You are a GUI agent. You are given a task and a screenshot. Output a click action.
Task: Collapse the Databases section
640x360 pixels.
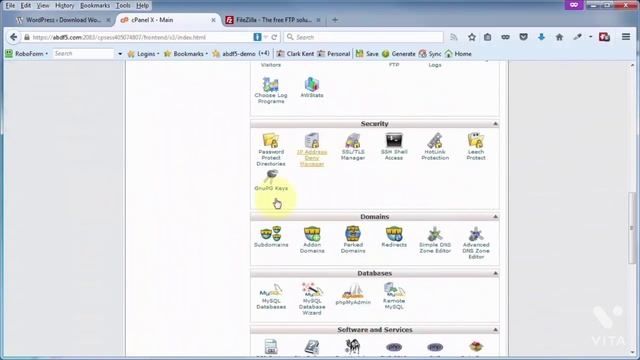point(495,273)
